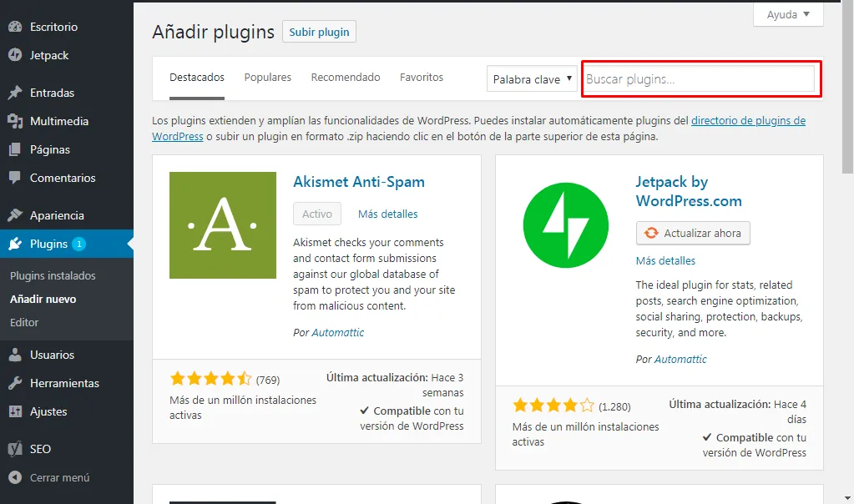Click the Herramientas wrench icon
Image resolution: width=854 pixels, height=504 pixels.
(x=15, y=383)
